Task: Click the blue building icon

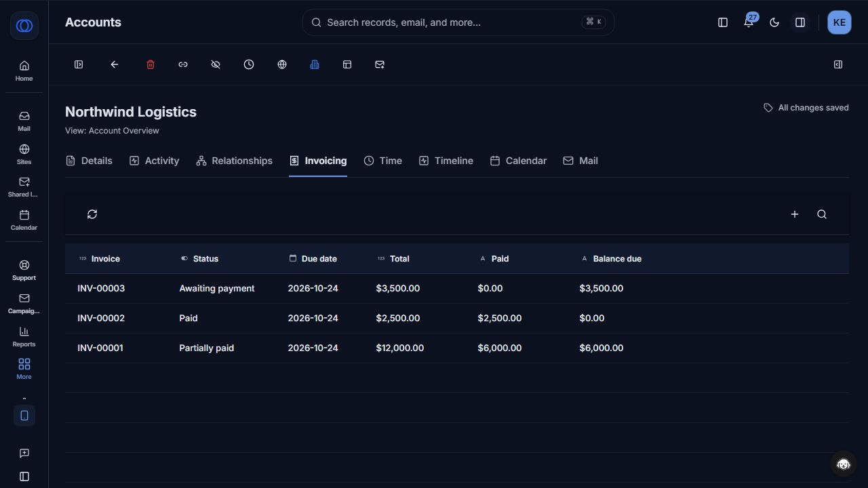Action: [x=315, y=64]
